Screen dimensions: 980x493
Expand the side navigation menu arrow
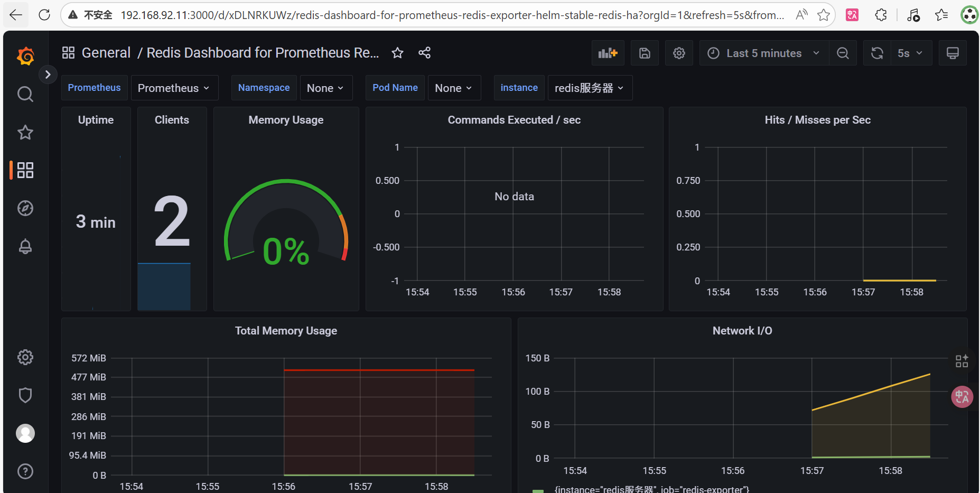[48, 75]
